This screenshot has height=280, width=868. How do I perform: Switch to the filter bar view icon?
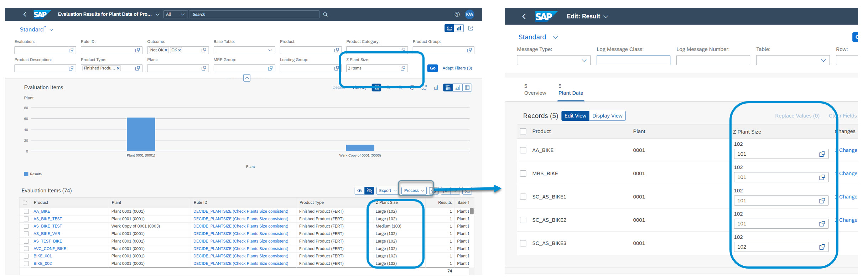pos(449,28)
